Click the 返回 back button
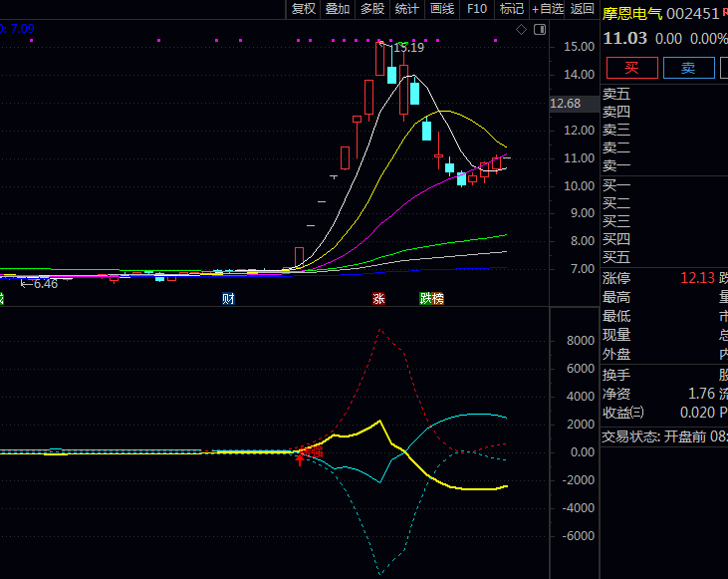728x579 pixels. pyautogui.click(x=583, y=9)
